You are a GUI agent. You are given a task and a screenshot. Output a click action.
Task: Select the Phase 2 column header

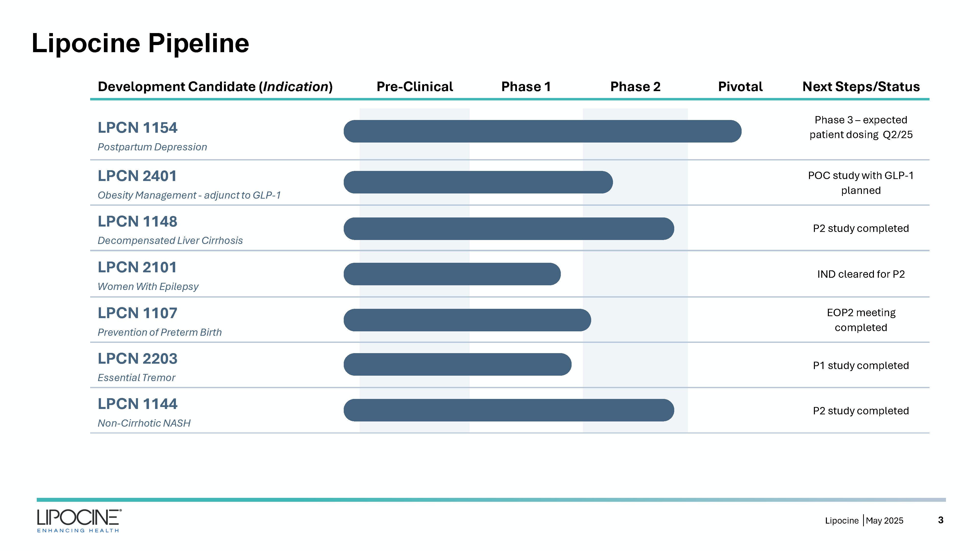click(635, 87)
